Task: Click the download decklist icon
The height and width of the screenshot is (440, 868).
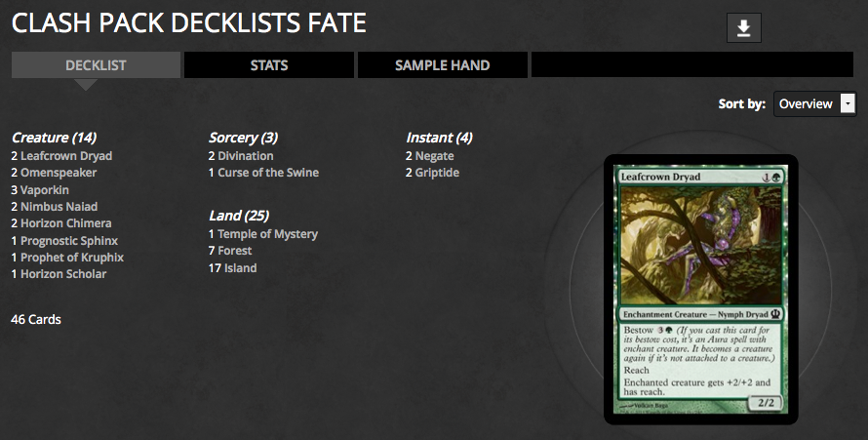Action: tap(743, 28)
